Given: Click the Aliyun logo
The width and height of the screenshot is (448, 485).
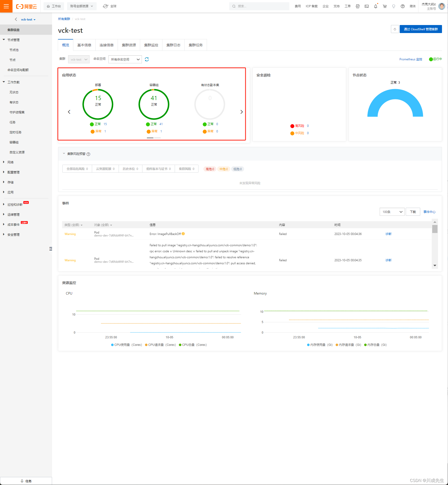Looking at the screenshot, I should coord(26,7).
